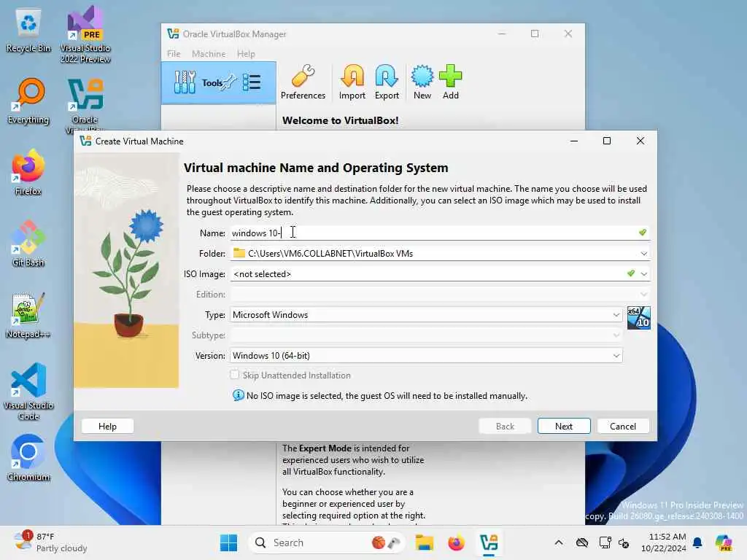Open the Everything search desktop shortcut
Viewport: 747px width, 560px height.
(28, 101)
